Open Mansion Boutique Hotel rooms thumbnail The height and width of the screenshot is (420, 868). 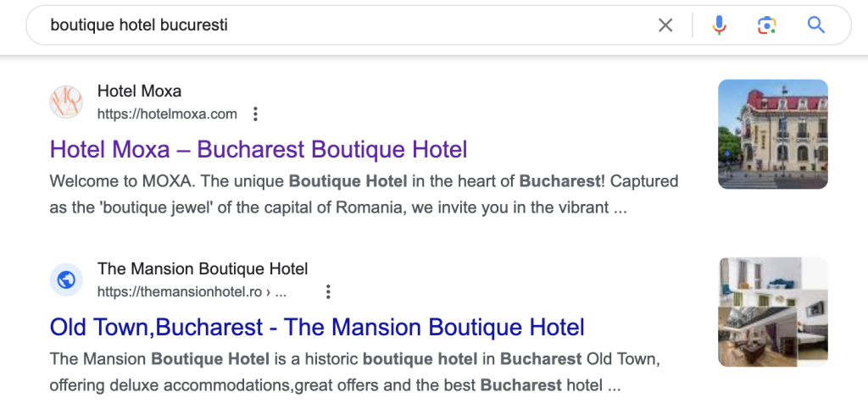[772, 312]
